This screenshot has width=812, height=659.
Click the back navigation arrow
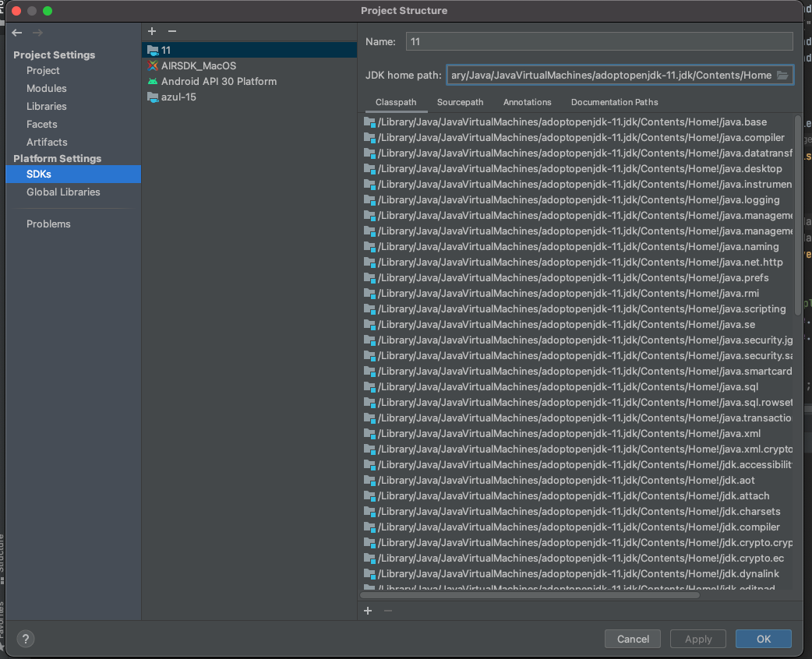[16, 33]
